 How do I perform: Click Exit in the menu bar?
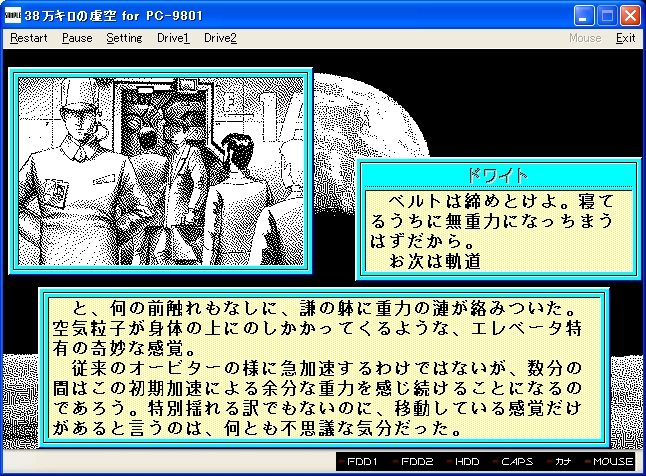pyautogui.click(x=625, y=38)
